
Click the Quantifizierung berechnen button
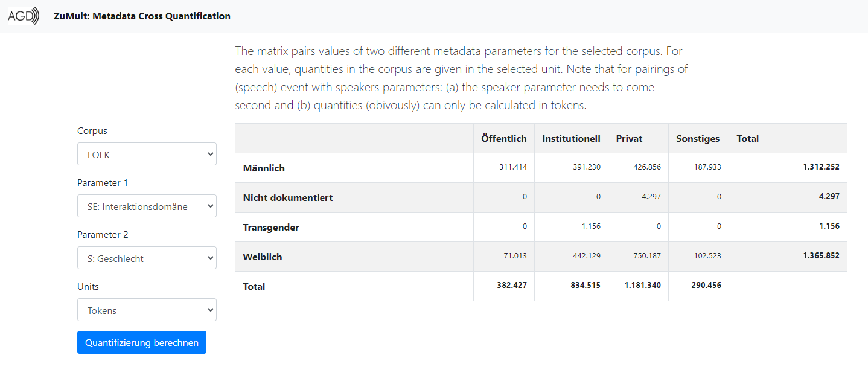(142, 342)
